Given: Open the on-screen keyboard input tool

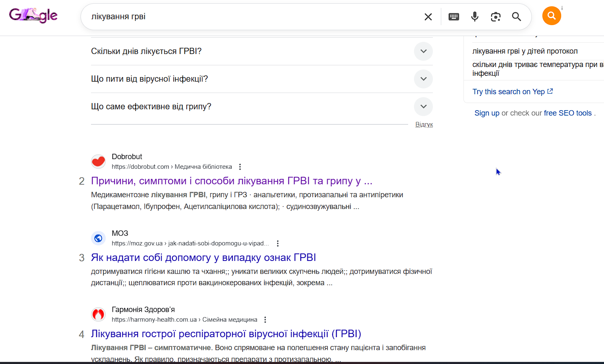Looking at the screenshot, I should tap(454, 17).
